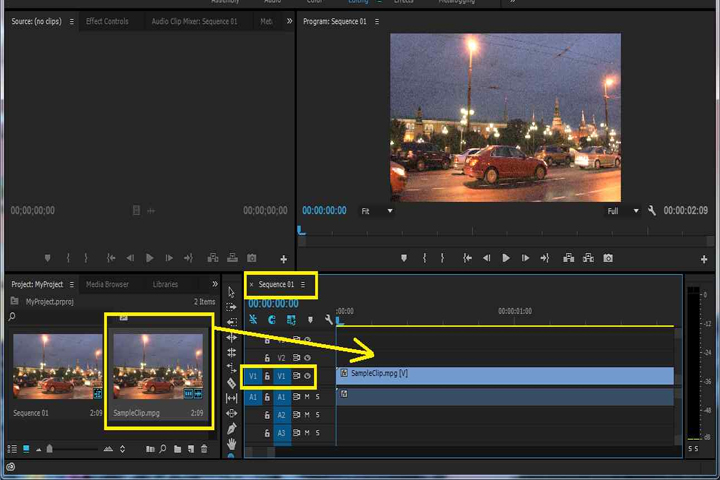Switch Project panel to list view
Screen dimensions: 720x480
click(x=12, y=449)
